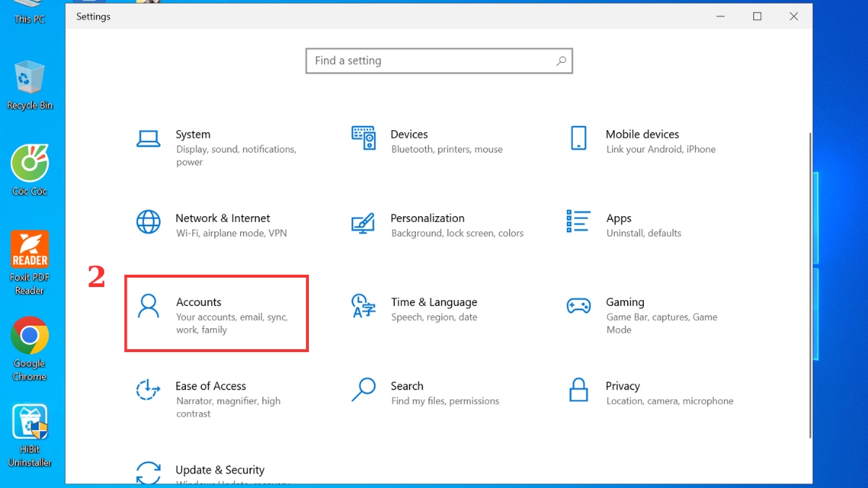Open the Apps list icon
The image size is (868, 488).
pyautogui.click(x=579, y=222)
